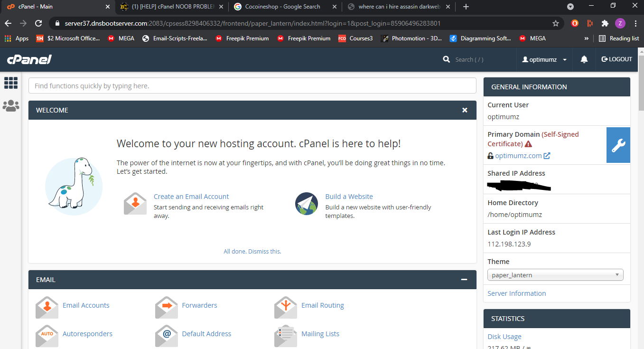Image resolution: width=644 pixels, height=349 pixels.
Task: Click the LOGOUT button
Action: coord(617,59)
